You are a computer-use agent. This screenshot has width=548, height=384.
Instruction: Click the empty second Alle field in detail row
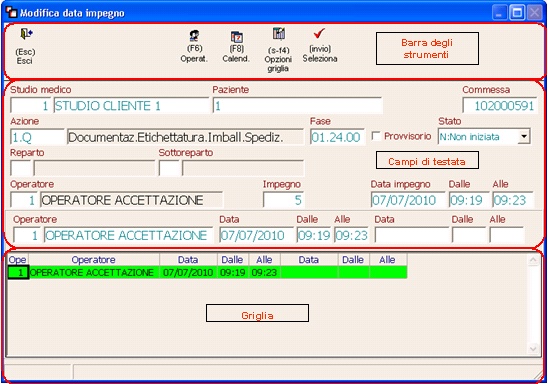[507, 235]
